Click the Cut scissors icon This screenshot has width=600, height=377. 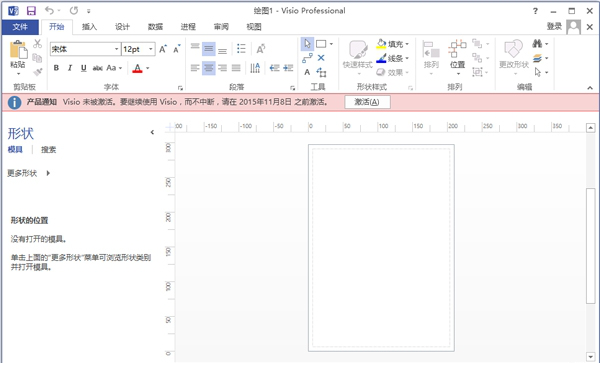[x=37, y=44]
